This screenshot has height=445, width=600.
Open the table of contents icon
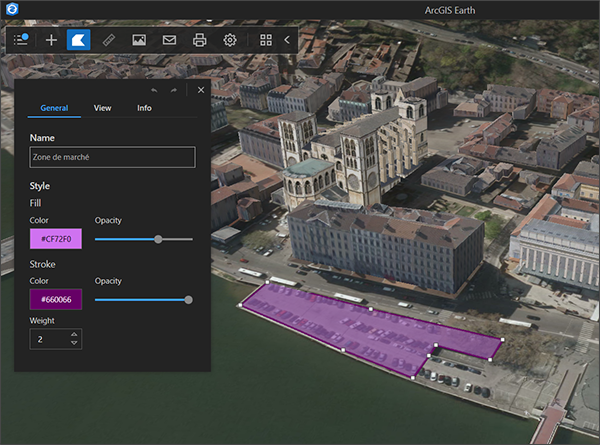(x=21, y=39)
